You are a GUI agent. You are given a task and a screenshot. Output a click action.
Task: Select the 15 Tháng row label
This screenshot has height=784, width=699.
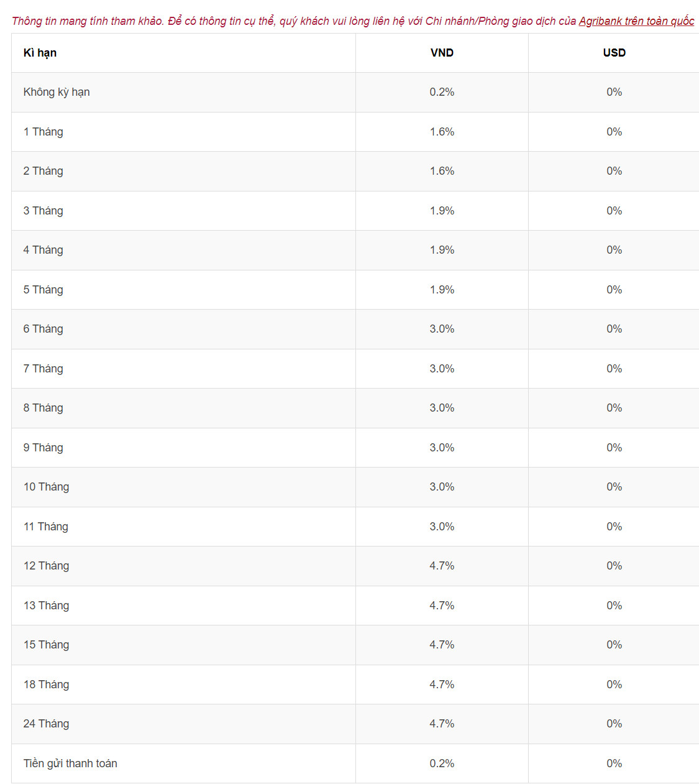46,645
